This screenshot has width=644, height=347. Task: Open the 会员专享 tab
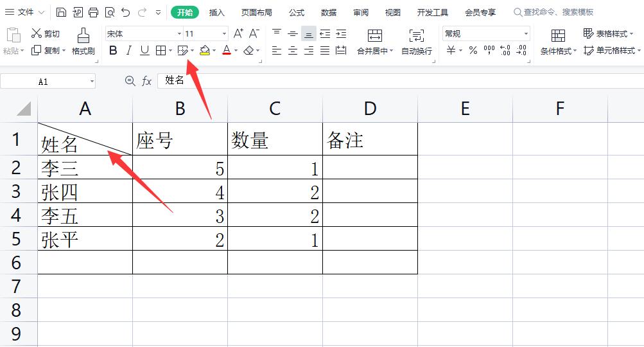480,13
